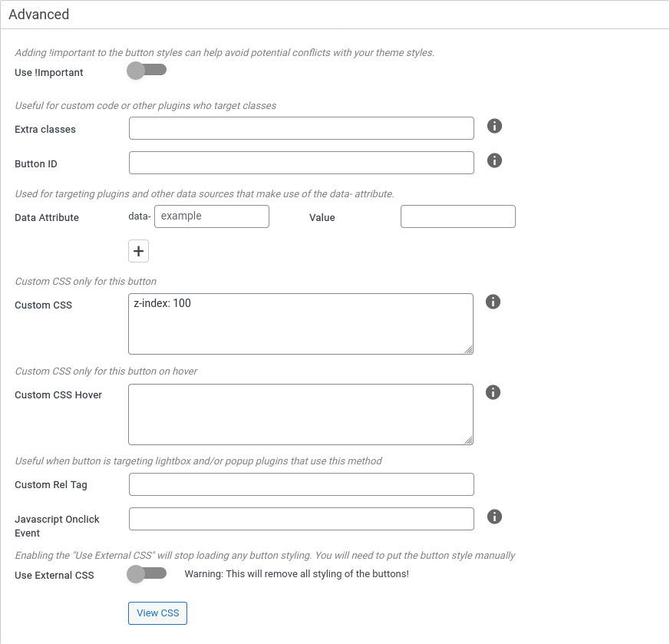Click info icon for Javascript Onclick Event
This screenshot has width=670, height=644.
click(494, 517)
